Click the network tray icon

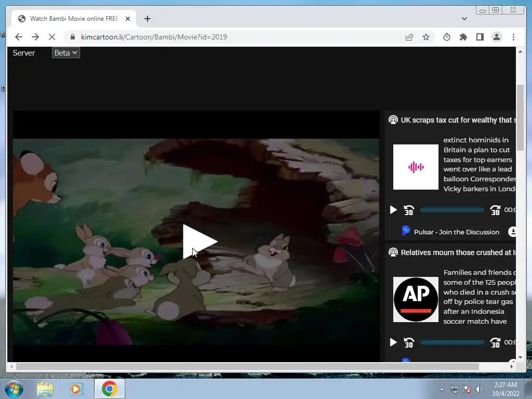[x=454, y=389]
